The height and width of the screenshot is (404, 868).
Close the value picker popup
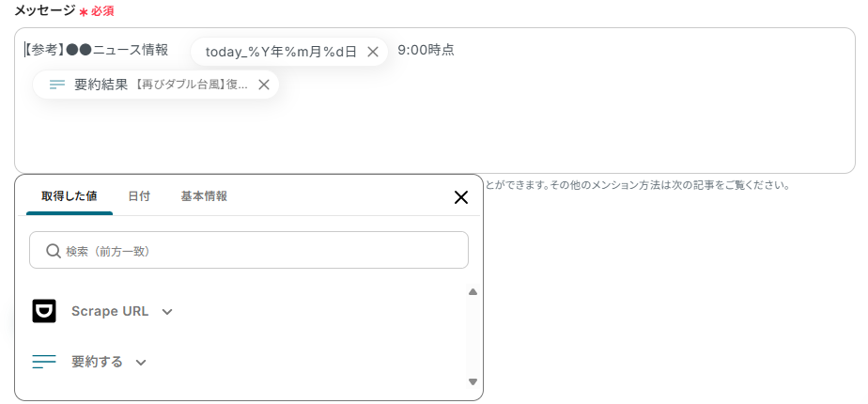(460, 197)
